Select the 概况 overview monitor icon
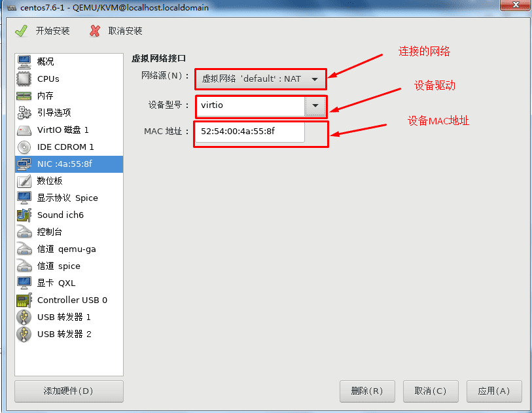 [x=24, y=62]
